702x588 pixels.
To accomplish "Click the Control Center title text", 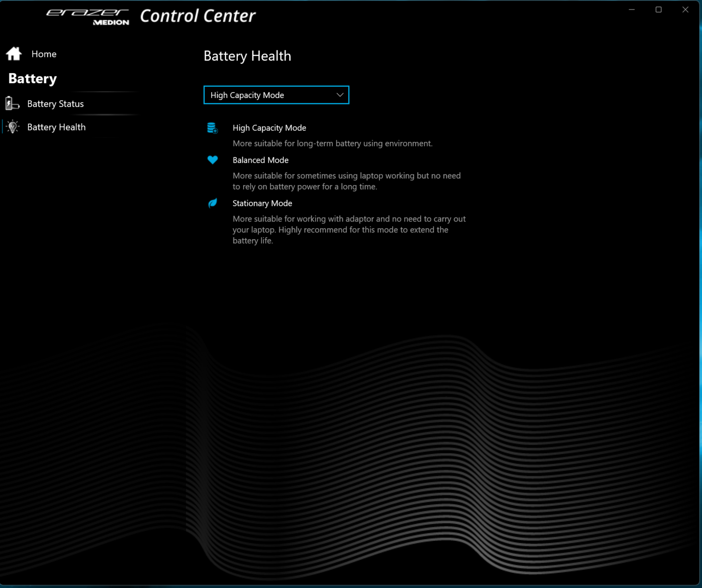I will (x=198, y=16).
